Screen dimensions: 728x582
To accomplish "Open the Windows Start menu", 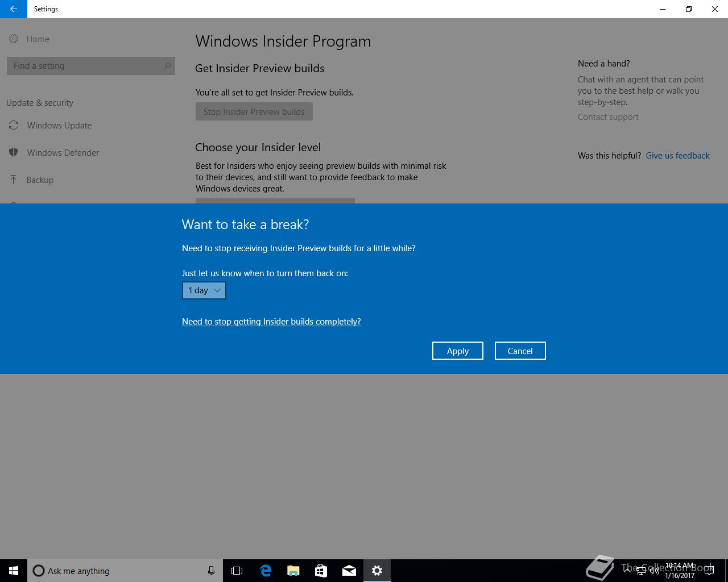I will 14,571.
